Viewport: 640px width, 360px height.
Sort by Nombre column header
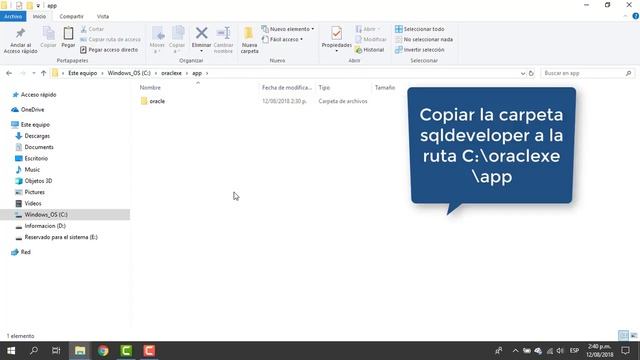pos(150,87)
